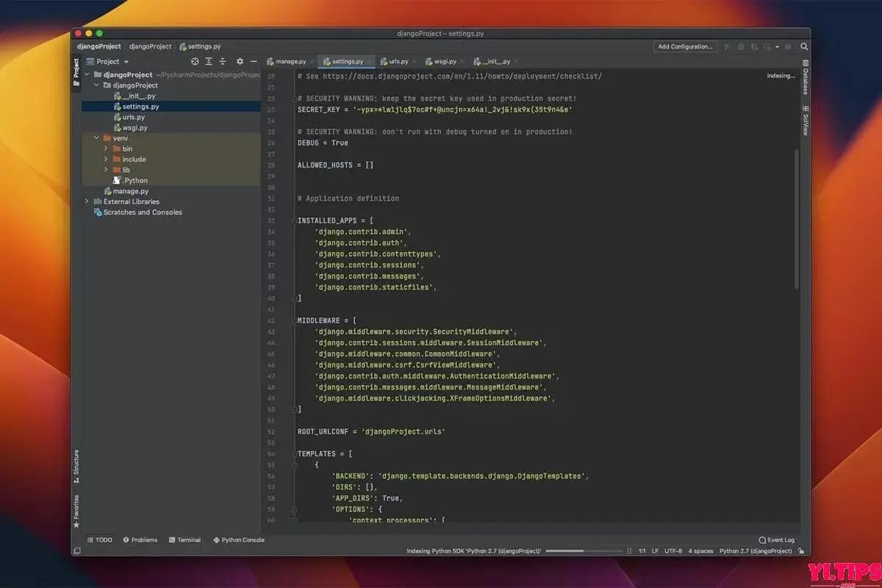This screenshot has height=588, width=882.
Task: Select Opened File using the crosshair icon
Action: tap(194, 62)
